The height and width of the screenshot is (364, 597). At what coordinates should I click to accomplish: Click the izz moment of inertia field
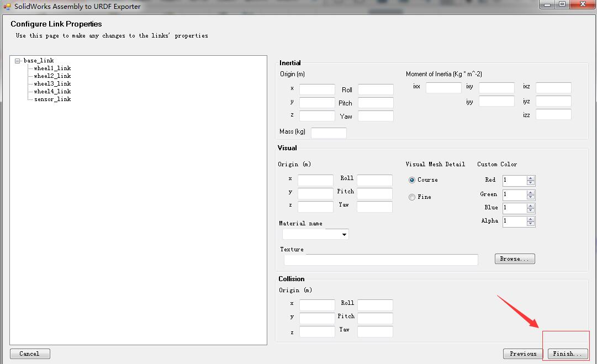[553, 114]
